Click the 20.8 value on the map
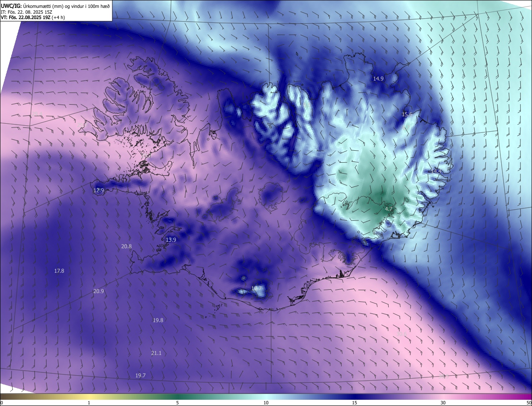This screenshot has width=532, height=406. click(x=126, y=246)
